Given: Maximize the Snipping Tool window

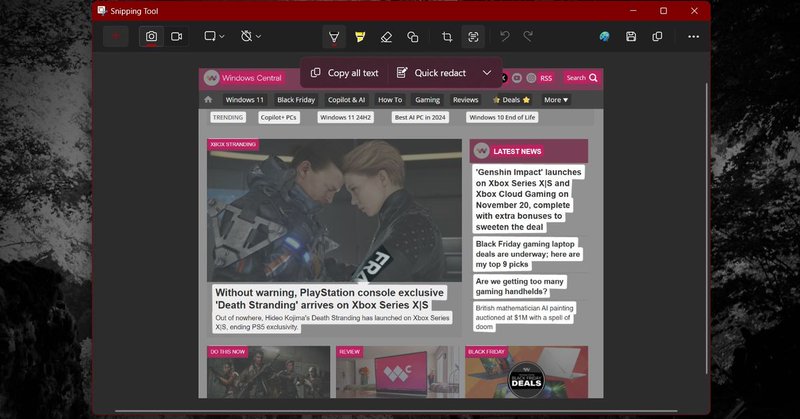Looking at the screenshot, I should coord(663,11).
